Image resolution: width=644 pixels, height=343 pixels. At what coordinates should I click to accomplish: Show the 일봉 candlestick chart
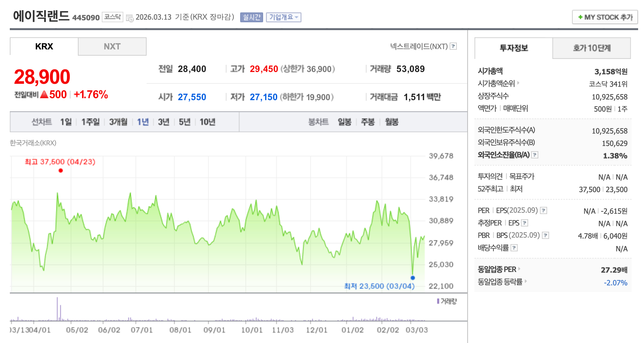click(x=345, y=122)
